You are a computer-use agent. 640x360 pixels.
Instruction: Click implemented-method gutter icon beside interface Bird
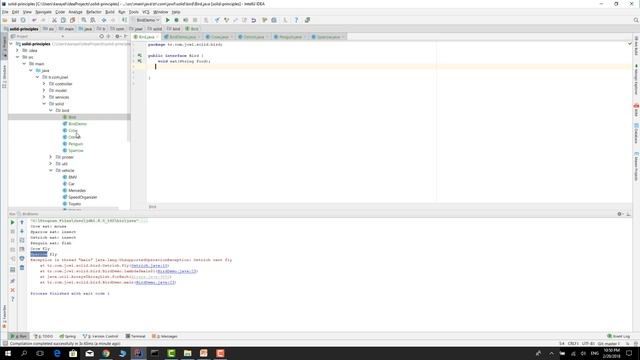140,55
